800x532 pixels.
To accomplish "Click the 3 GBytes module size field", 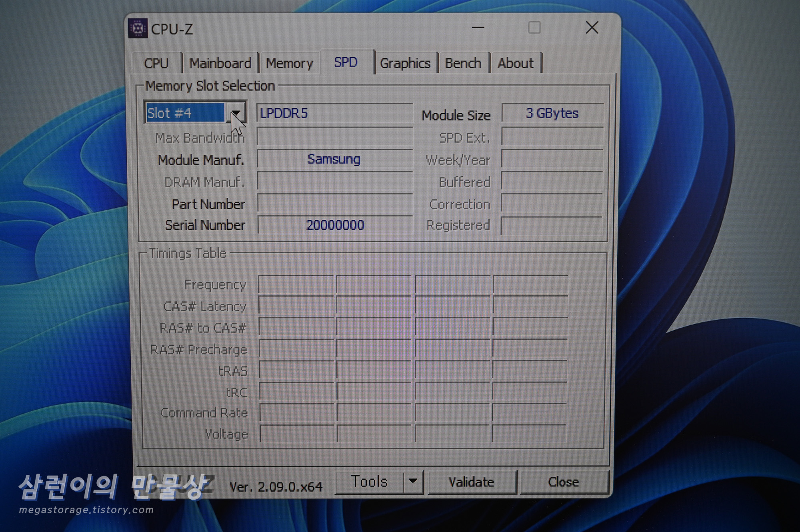I will click(552, 113).
